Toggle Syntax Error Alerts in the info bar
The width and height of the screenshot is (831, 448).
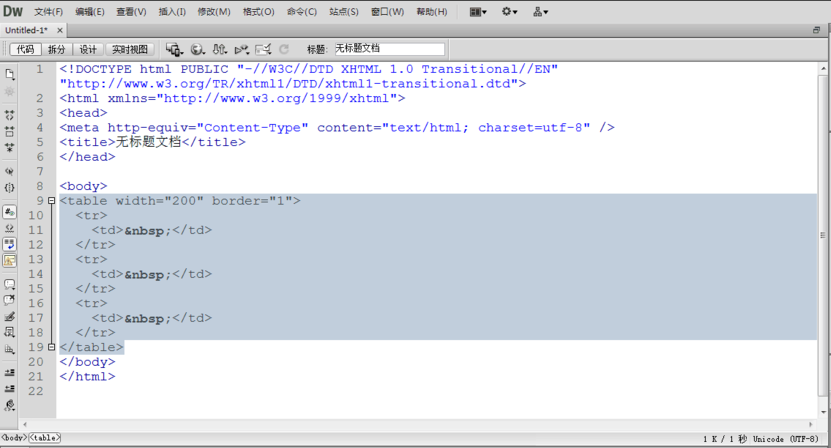[x=10, y=260]
